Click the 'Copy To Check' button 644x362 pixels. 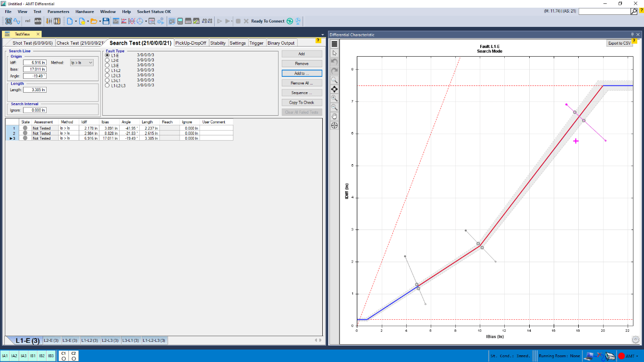[302, 102]
